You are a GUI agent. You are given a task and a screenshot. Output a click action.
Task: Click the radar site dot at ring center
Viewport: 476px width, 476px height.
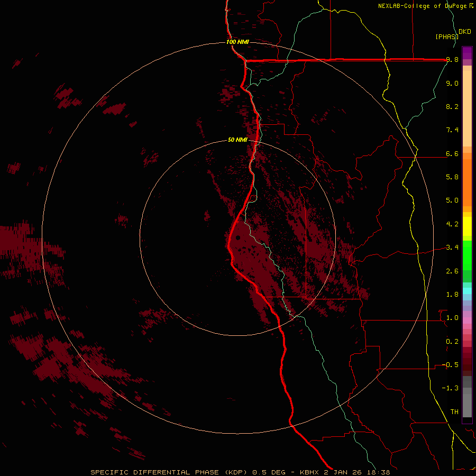tap(238, 237)
